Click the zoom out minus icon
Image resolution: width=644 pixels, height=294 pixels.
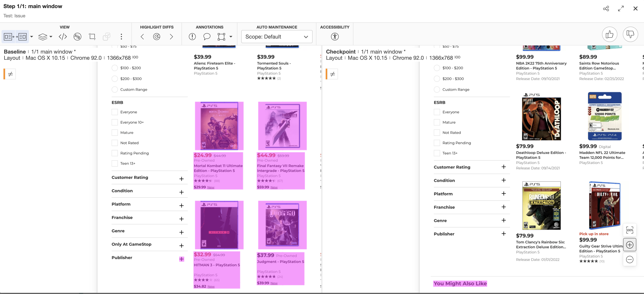(x=630, y=260)
